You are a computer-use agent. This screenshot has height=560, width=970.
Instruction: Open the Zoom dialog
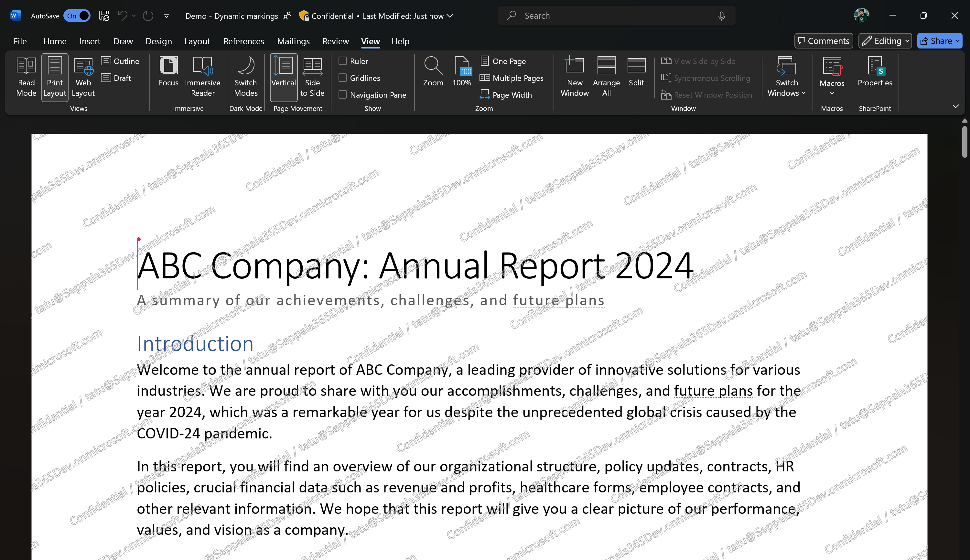433,73
